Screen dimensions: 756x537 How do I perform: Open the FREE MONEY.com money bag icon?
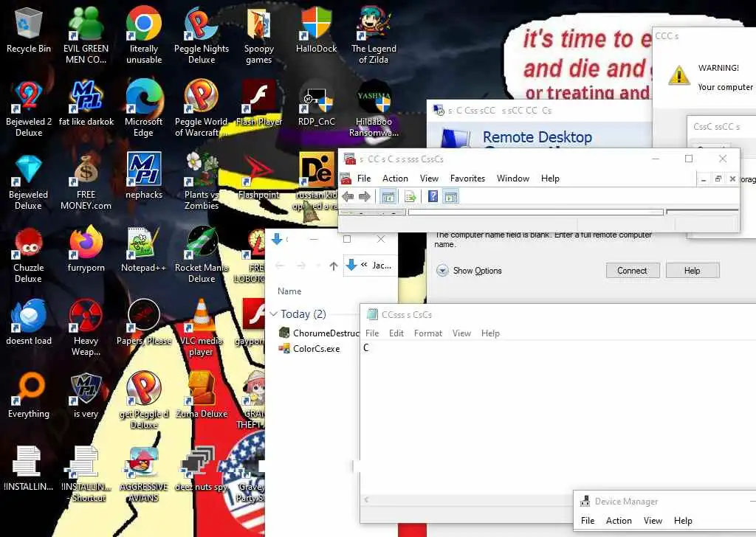[x=86, y=181]
